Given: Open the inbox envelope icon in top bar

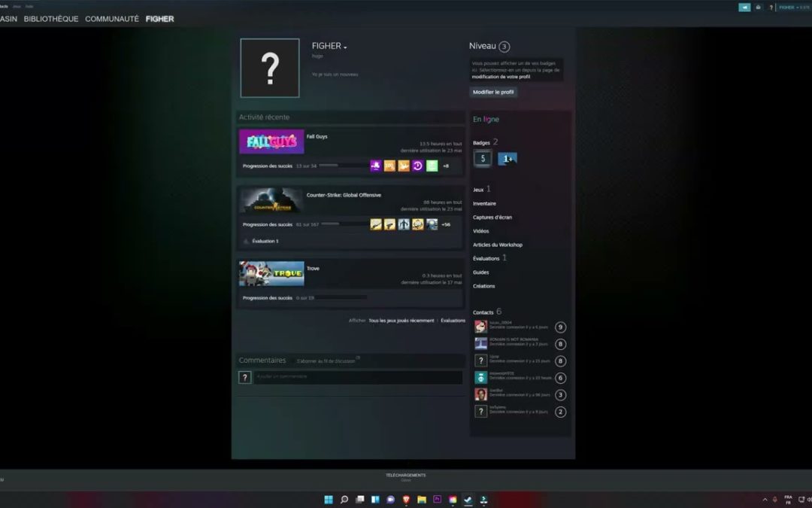Looking at the screenshot, I should click(758, 8).
